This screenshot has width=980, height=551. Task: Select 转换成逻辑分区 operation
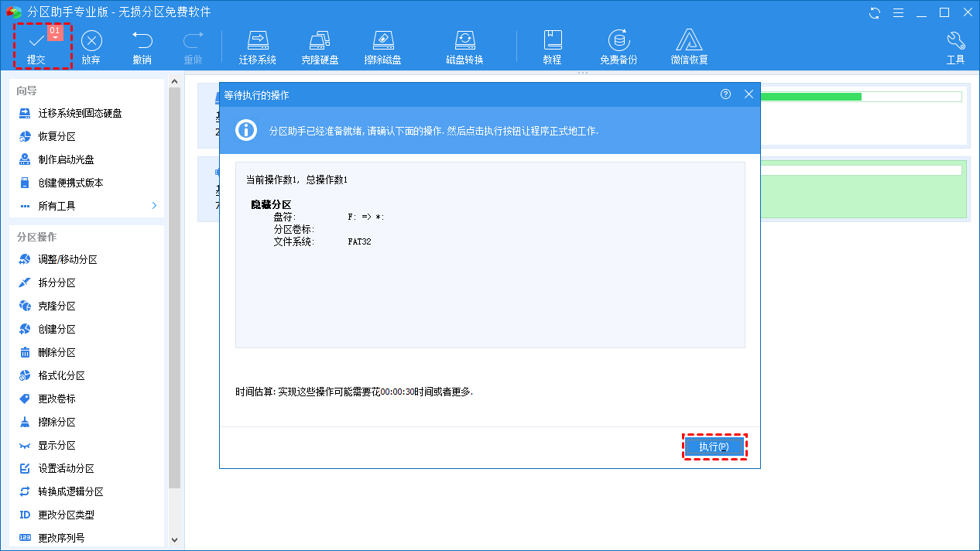tap(71, 492)
